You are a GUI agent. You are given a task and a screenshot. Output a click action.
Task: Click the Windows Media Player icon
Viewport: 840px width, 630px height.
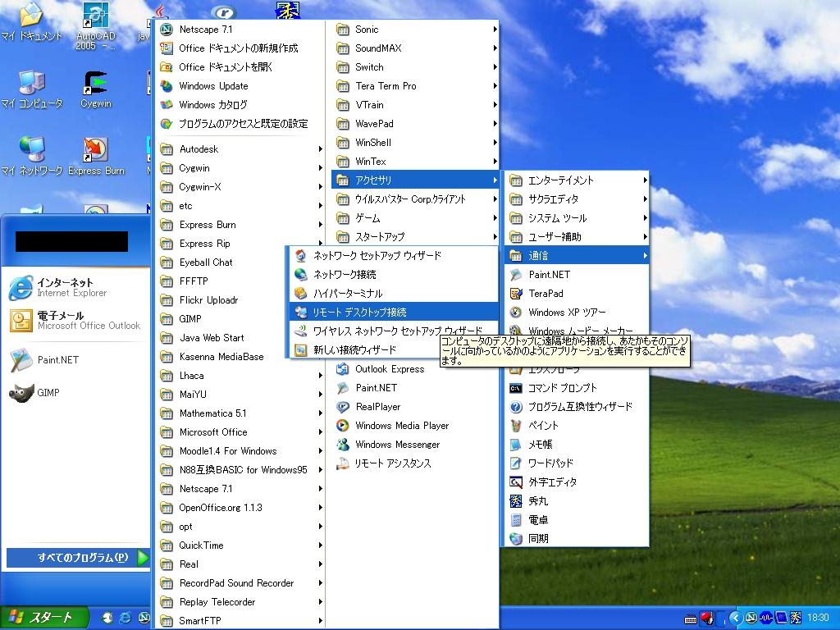click(342, 426)
